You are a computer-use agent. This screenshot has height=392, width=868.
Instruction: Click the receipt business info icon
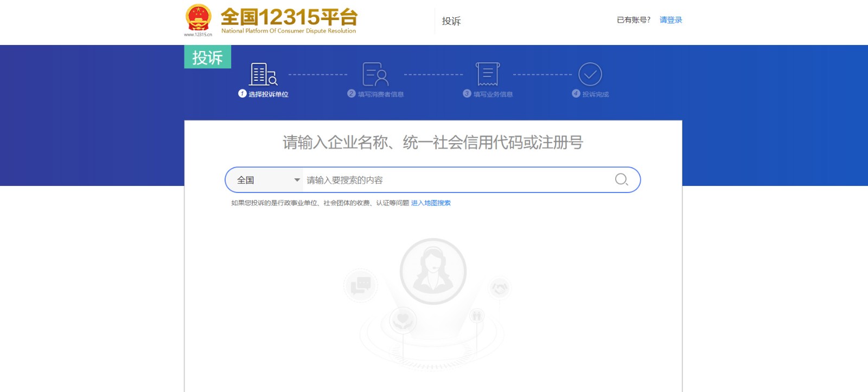488,74
